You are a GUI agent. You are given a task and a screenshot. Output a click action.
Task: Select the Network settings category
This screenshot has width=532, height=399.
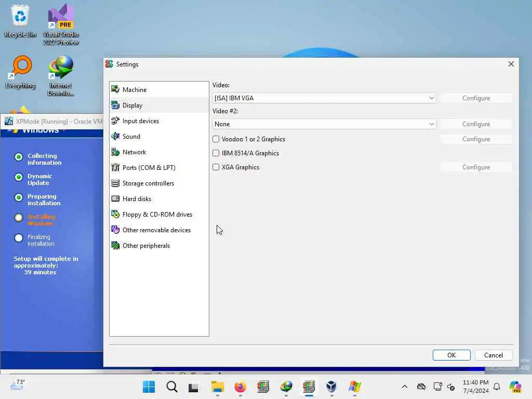pos(159,152)
